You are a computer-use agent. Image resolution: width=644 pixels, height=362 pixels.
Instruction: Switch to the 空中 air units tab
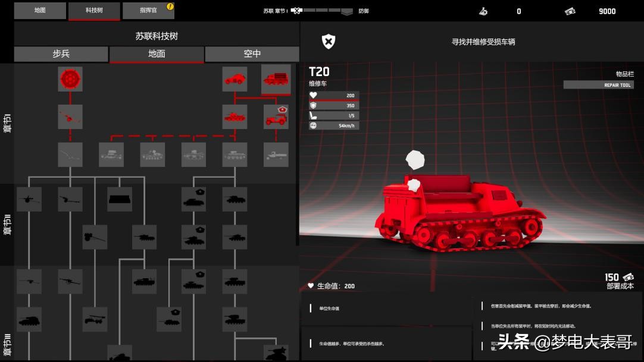(252, 53)
